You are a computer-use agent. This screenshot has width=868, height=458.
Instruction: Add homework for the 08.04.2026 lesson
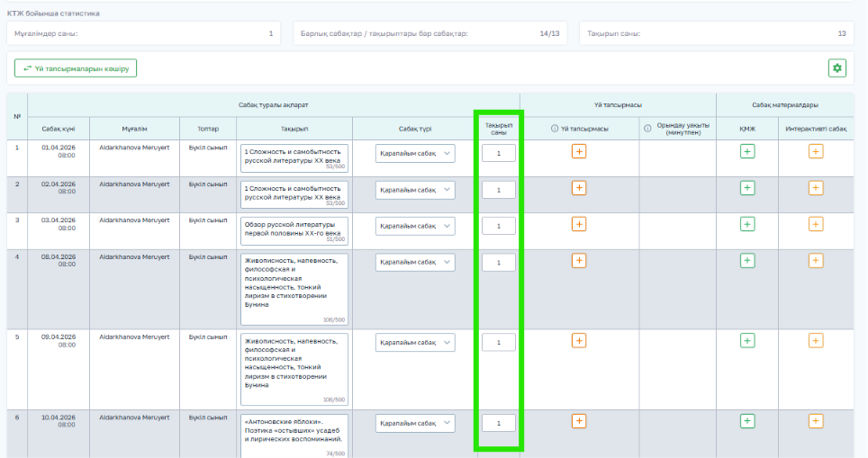(579, 261)
